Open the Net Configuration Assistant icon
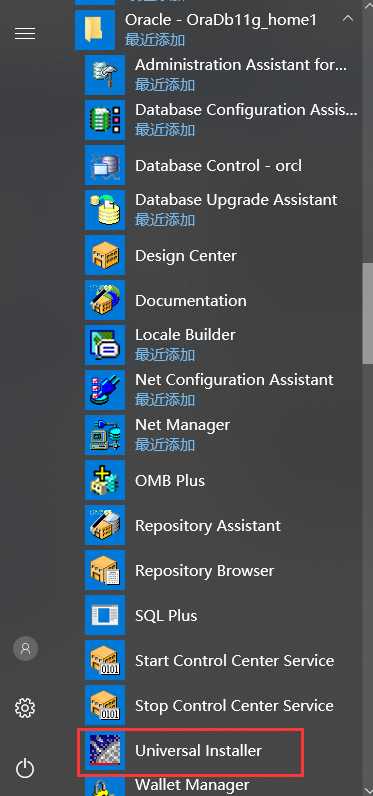Viewport: 373px width, 796px height. coord(105,390)
